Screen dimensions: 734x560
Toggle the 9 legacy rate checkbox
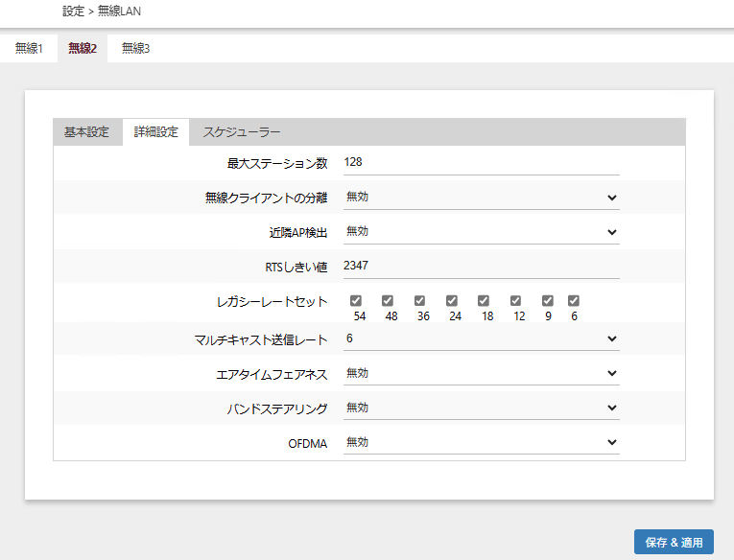(x=548, y=300)
